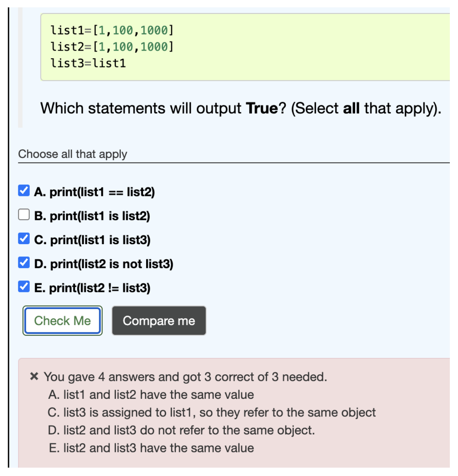Click the first code line defining list1
458x476 pixels.
112,30
